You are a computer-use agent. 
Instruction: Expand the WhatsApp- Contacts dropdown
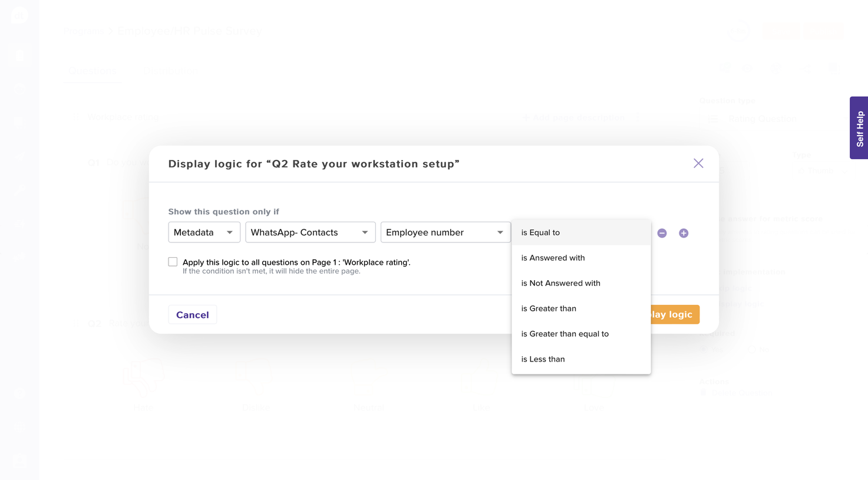(x=310, y=232)
